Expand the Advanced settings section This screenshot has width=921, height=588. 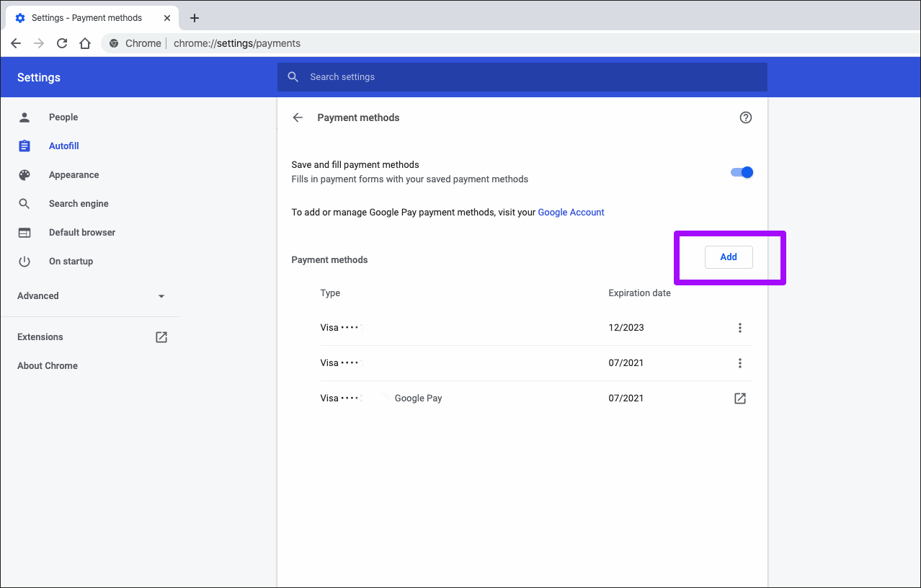pos(91,296)
